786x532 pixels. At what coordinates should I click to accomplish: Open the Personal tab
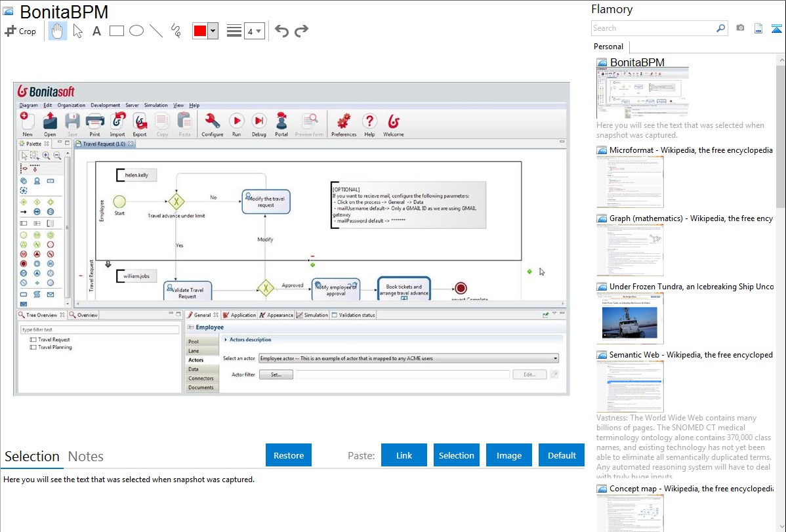coord(608,47)
